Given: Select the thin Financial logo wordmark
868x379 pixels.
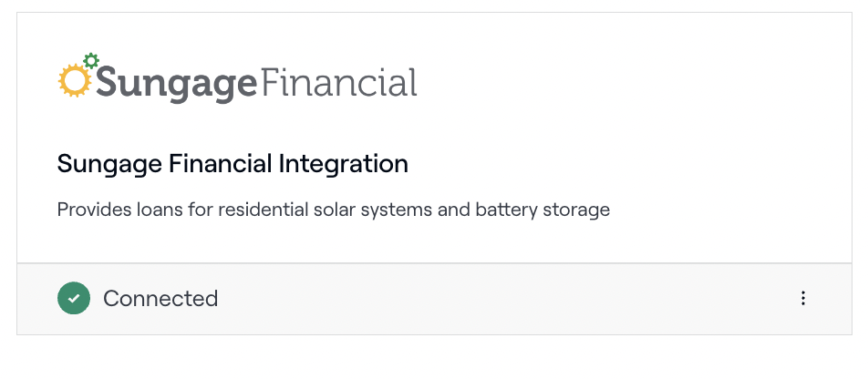Looking at the screenshot, I should [x=337, y=82].
